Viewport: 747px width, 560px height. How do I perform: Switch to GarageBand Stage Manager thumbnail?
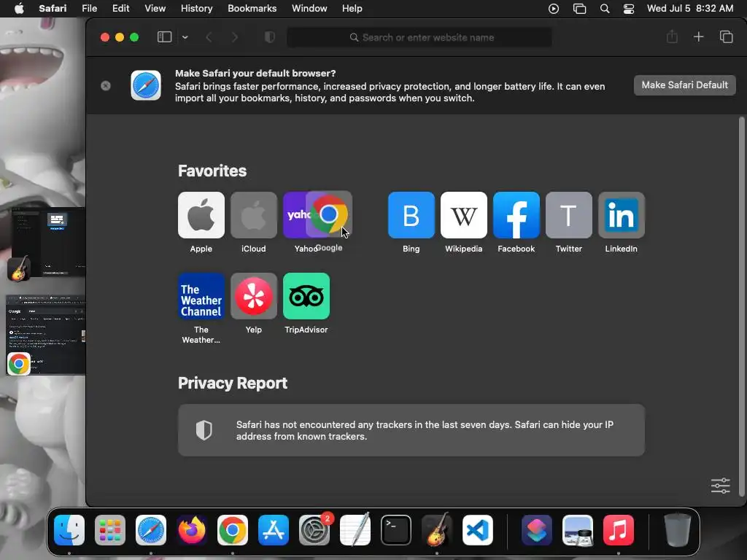[x=47, y=242]
